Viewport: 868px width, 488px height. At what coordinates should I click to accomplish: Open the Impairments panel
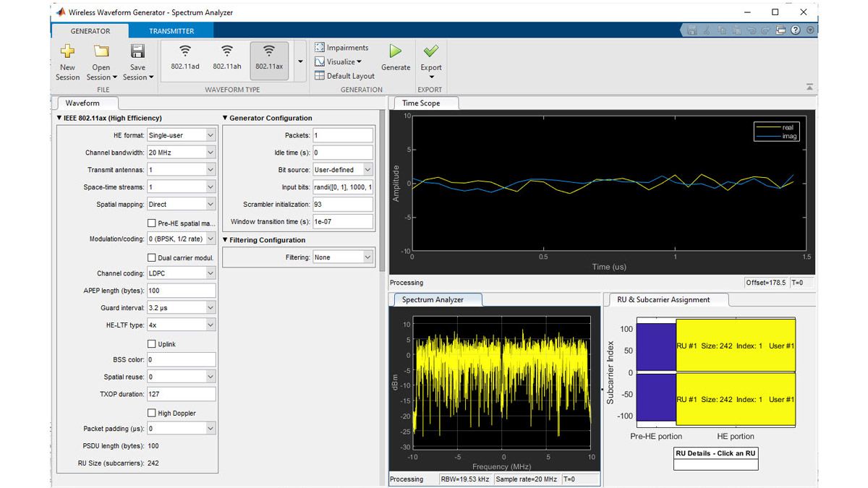(x=341, y=48)
